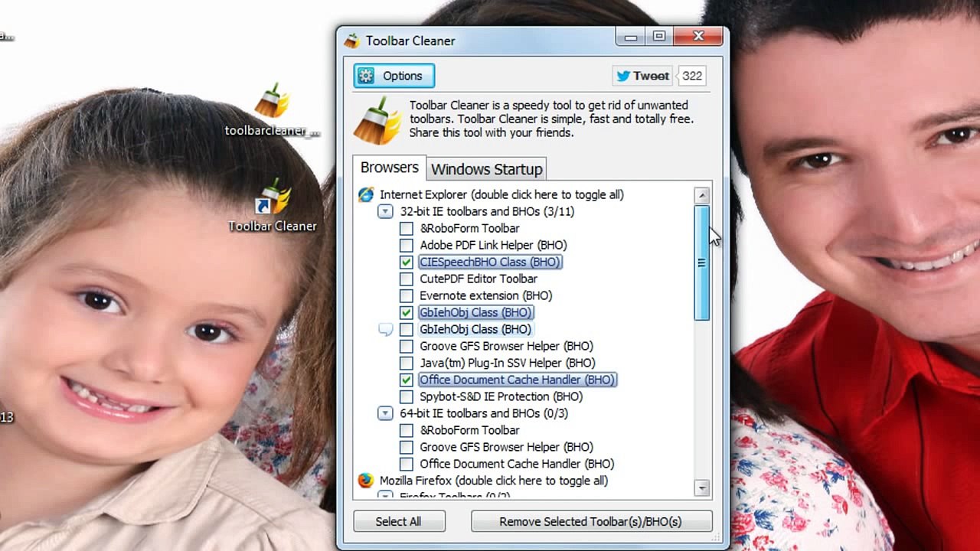Check the Evernote extension (BHO) box

click(407, 295)
